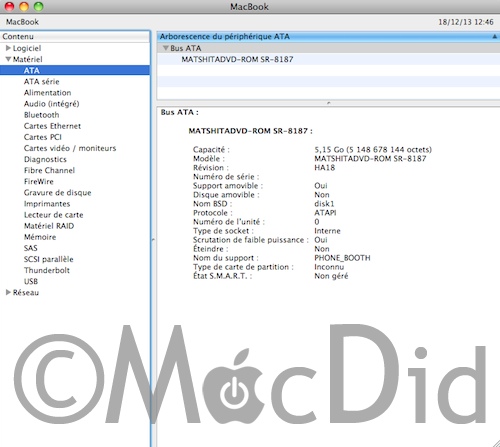Collapse the Bus ATA disclosure triangle

click(x=165, y=48)
